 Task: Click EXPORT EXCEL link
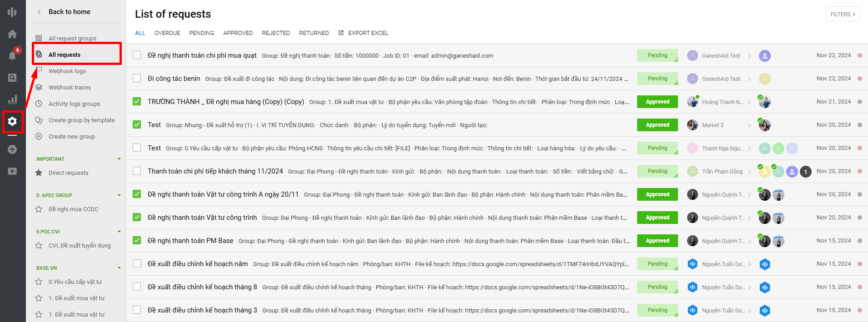pyautogui.click(x=368, y=33)
